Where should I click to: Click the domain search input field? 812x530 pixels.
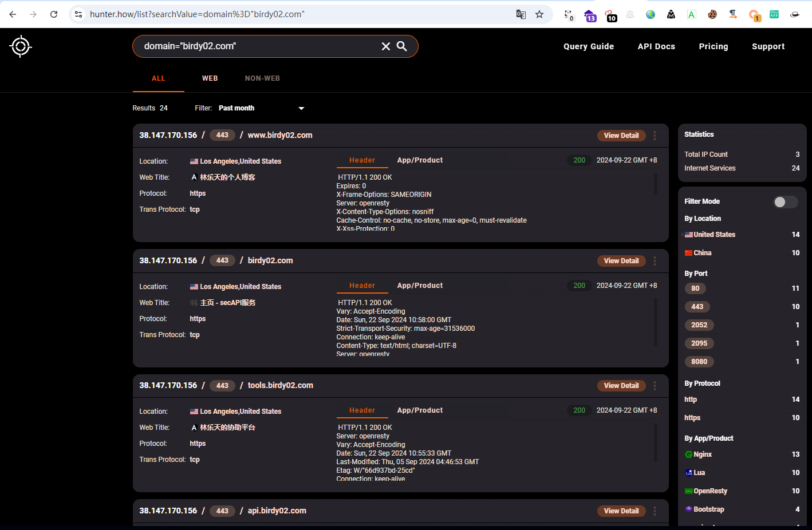tap(258, 46)
